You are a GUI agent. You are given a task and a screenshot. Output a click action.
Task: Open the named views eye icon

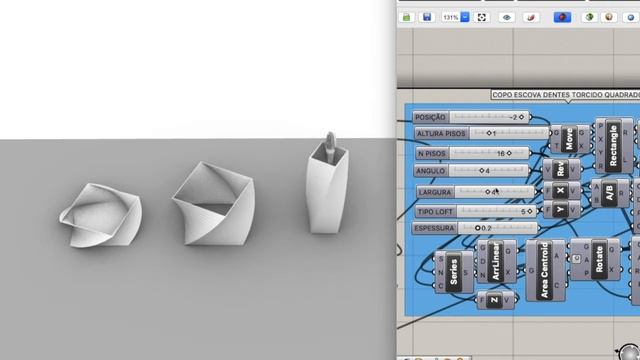pyautogui.click(x=507, y=17)
